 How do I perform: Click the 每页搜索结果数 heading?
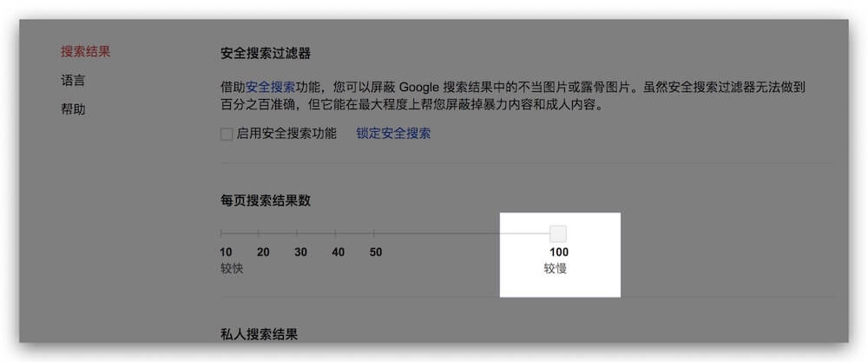[266, 201]
